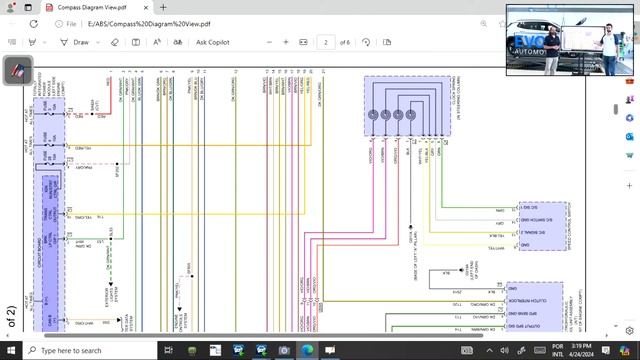Click the picture-in-picture video overlay
640x360 pixels.
570,40
